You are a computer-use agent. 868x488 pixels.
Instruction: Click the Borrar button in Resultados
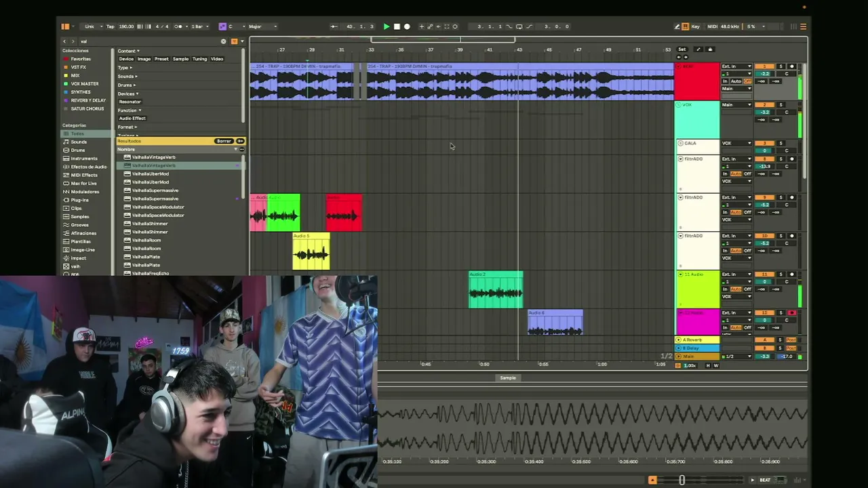click(x=223, y=141)
